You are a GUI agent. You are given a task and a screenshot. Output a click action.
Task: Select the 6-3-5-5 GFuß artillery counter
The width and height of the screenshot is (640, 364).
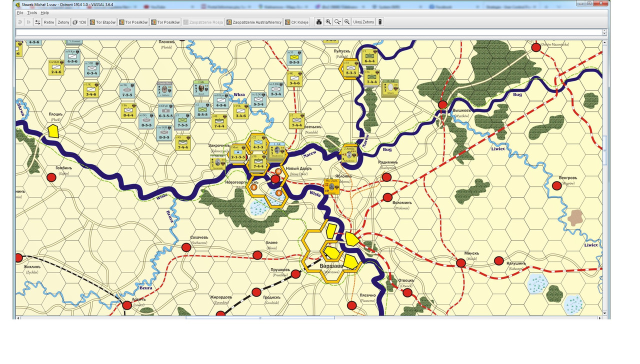click(x=165, y=111)
